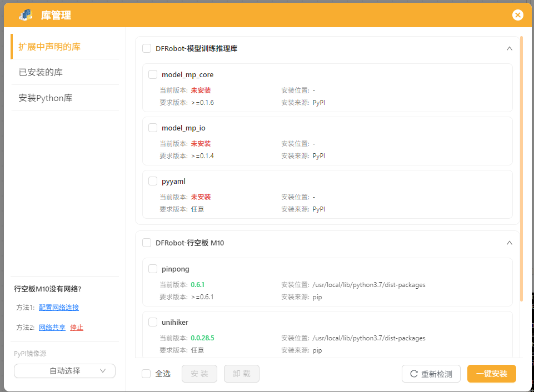Check the pyyaml checkbox
Screen dimensions: 534x392
[x=153, y=181]
